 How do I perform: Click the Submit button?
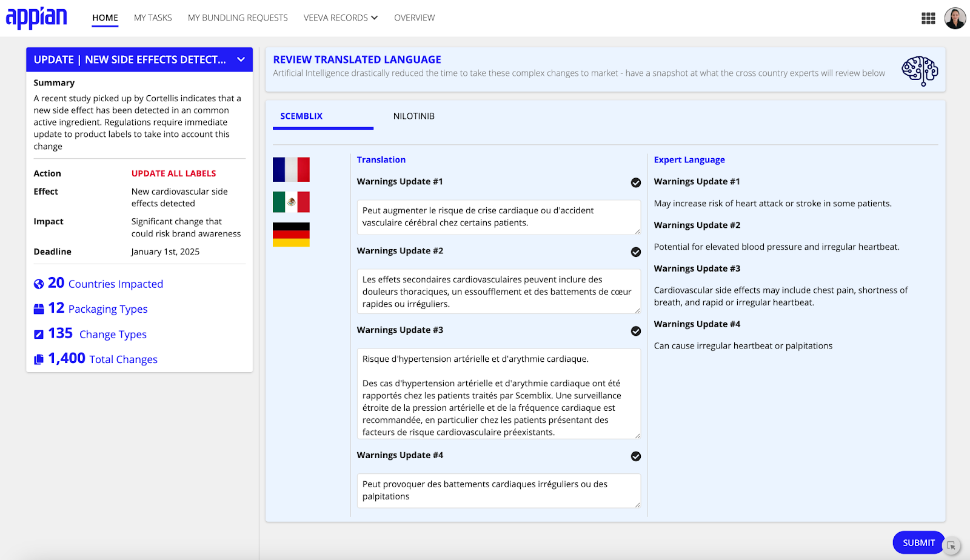coord(918,542)
